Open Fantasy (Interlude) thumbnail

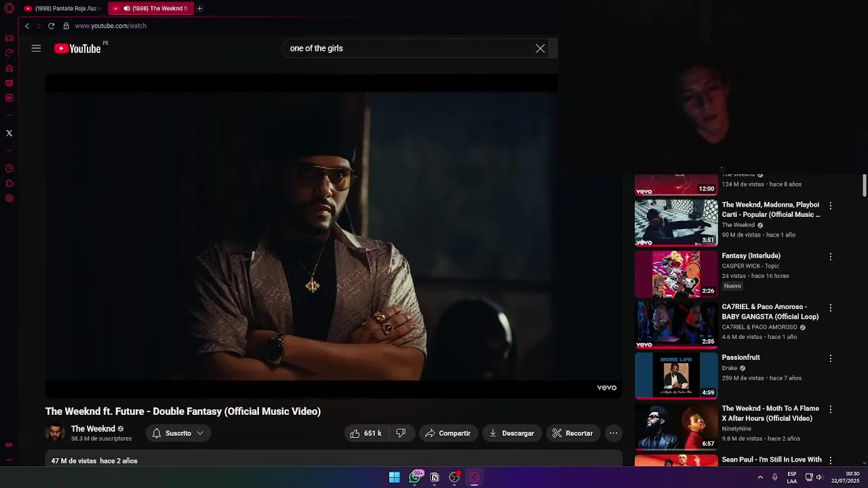(x=676, y=274)
